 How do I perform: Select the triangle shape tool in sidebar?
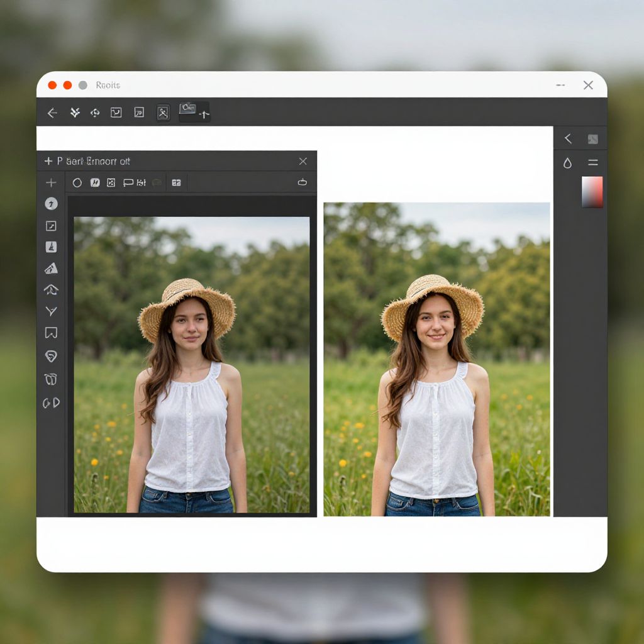[52, 269]
